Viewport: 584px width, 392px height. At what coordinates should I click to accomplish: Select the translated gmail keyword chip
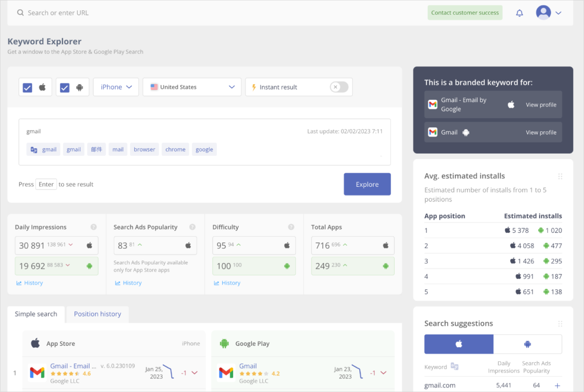pos(43,149)
